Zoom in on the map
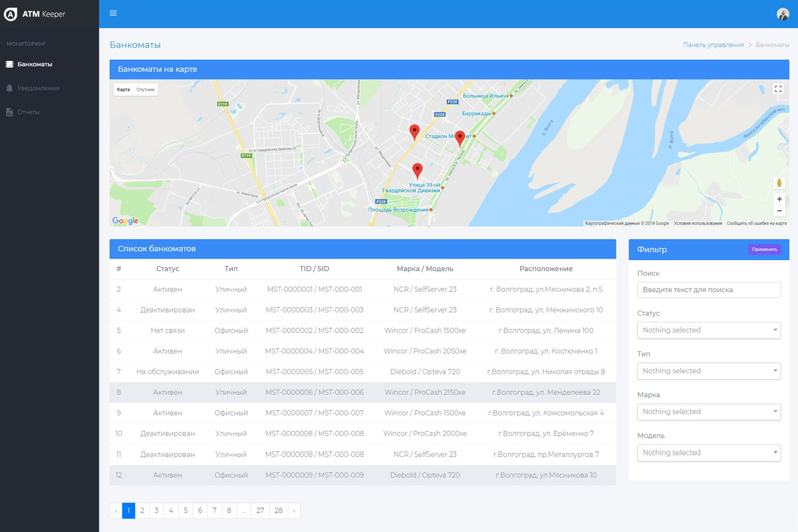The width and height of the screenshot is (798, 532). coord(779,199)
